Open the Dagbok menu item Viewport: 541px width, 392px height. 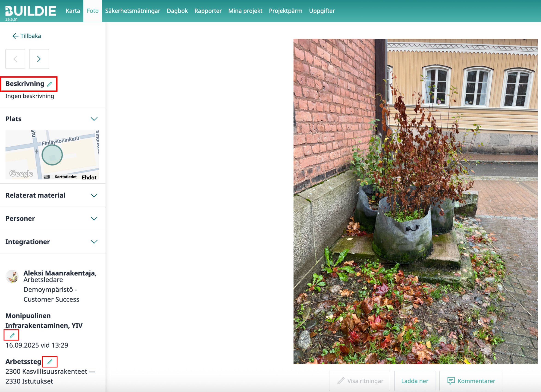(177, 11)
